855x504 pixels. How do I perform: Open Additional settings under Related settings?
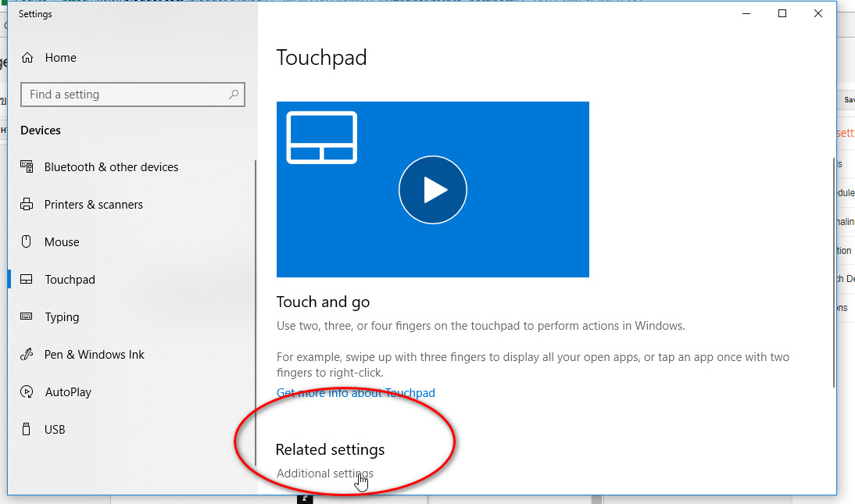(324, 473)
